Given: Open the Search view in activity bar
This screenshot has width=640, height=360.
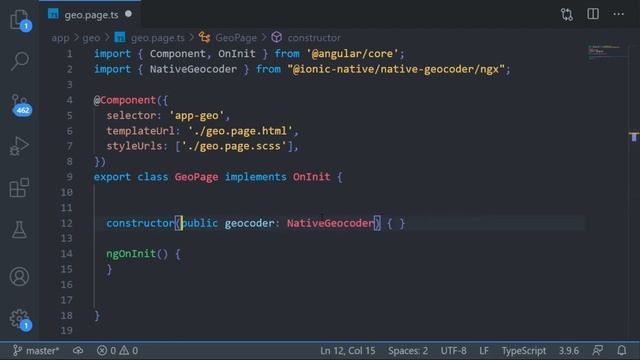Looking at the screenshot, I should pos(19,62).
